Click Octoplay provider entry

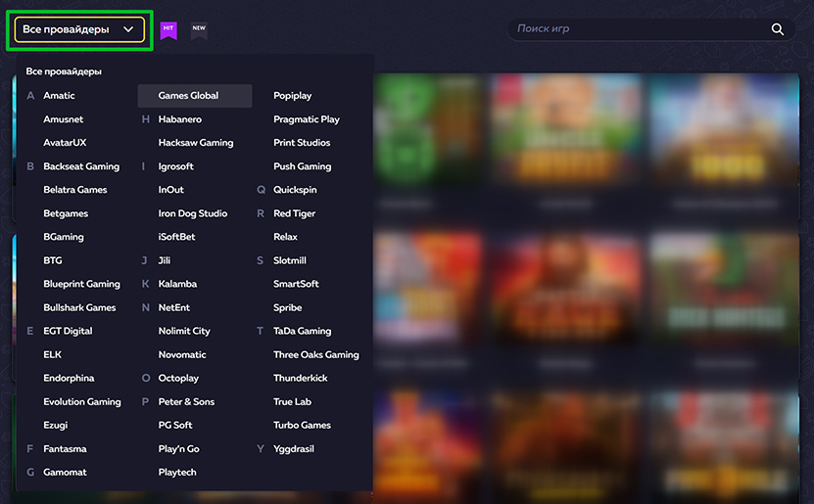[x=178, y=378]
